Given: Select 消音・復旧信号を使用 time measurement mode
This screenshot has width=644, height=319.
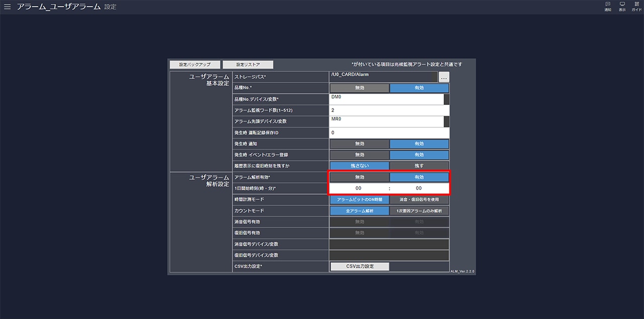Looking at the screenshot, I should pos(419,199).
